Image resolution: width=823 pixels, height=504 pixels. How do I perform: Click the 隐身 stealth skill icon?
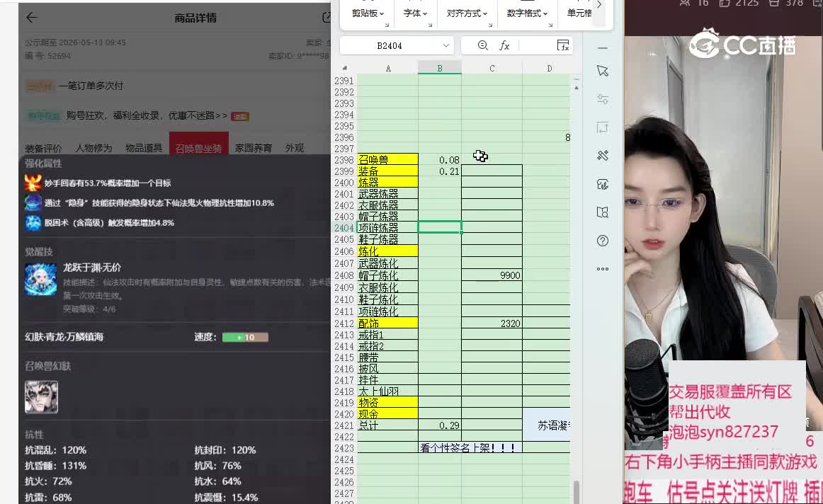click(33, 203)
